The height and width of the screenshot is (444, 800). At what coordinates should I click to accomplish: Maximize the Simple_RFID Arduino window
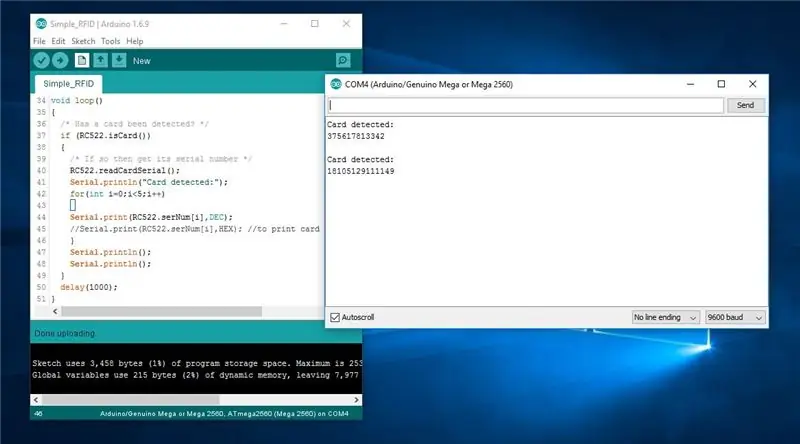(x=315, y=23)
